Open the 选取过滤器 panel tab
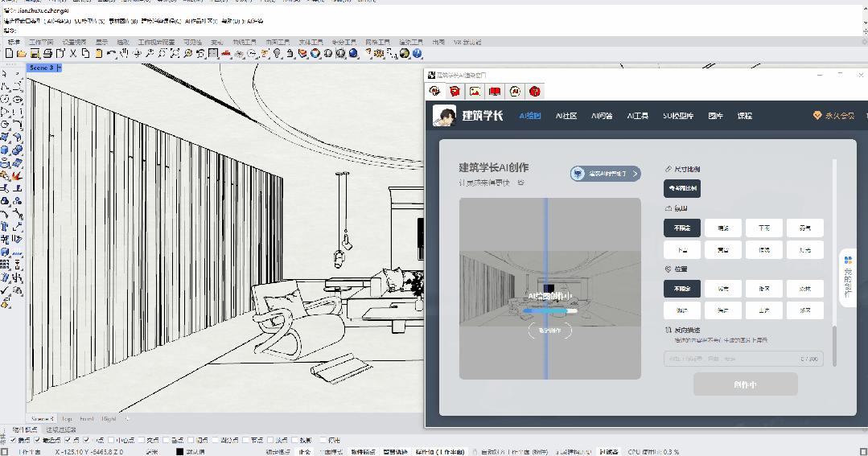868x456 pixels. click(x=61, y=430)
